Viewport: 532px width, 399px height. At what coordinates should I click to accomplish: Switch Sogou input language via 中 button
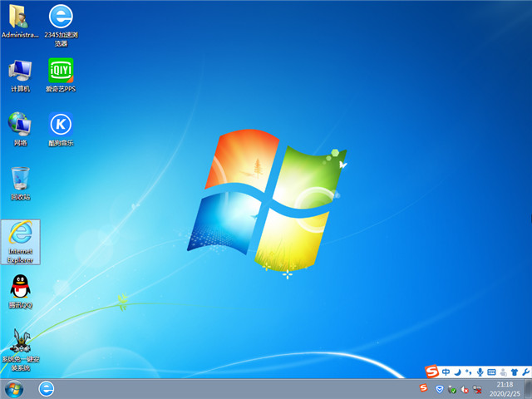pyautogui.click(x=446, y=372)
